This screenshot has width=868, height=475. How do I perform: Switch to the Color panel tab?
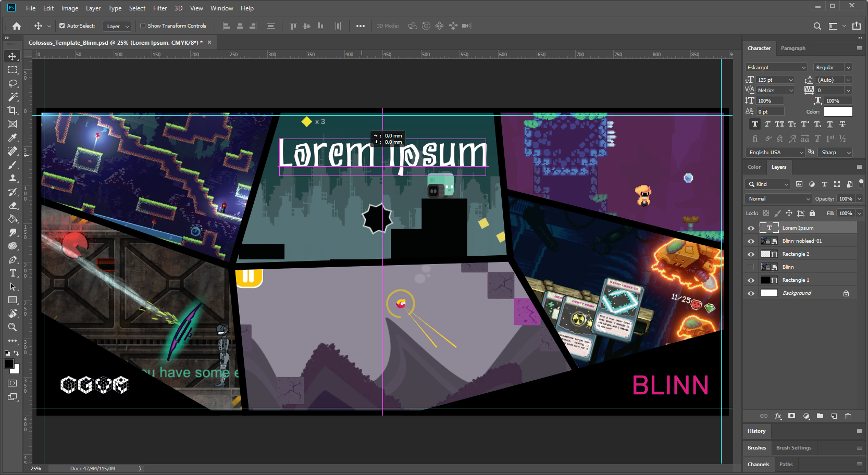tap(754, 167)
